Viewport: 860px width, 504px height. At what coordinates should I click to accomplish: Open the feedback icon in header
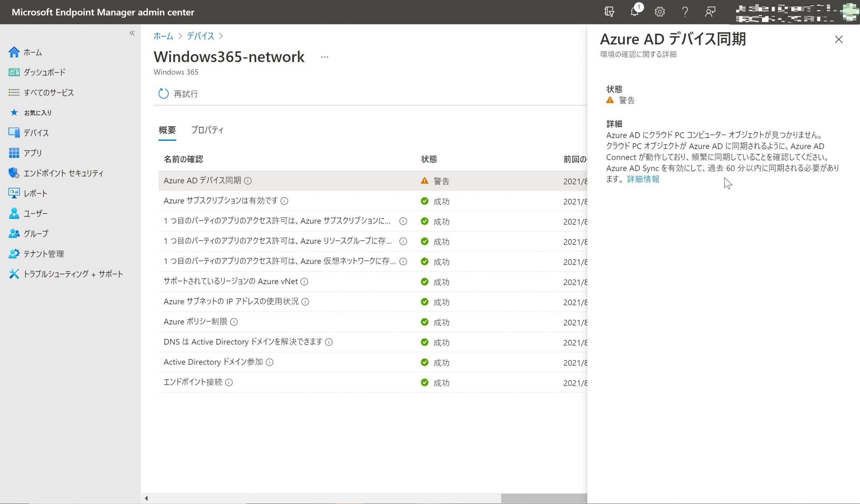point(710,12)
